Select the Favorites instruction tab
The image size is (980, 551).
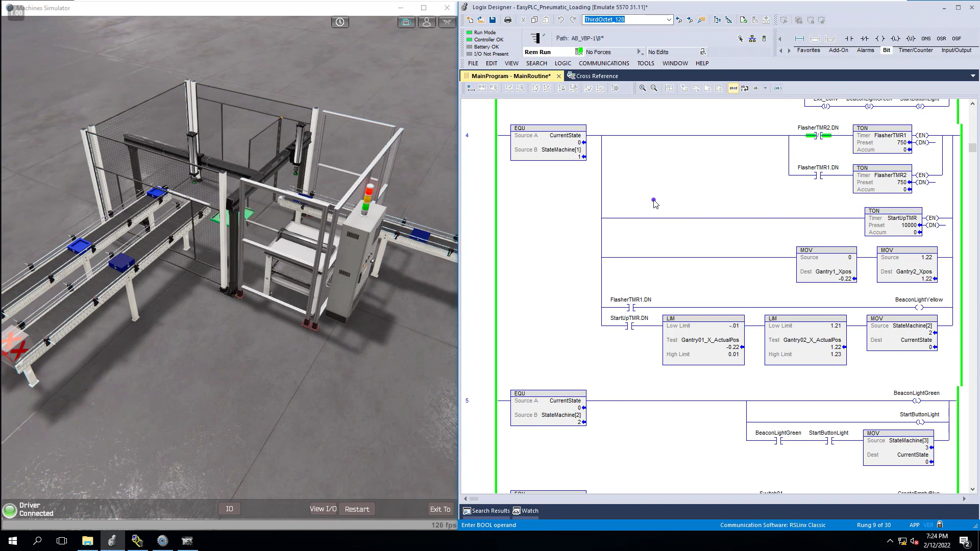click(x=808, y=50)
